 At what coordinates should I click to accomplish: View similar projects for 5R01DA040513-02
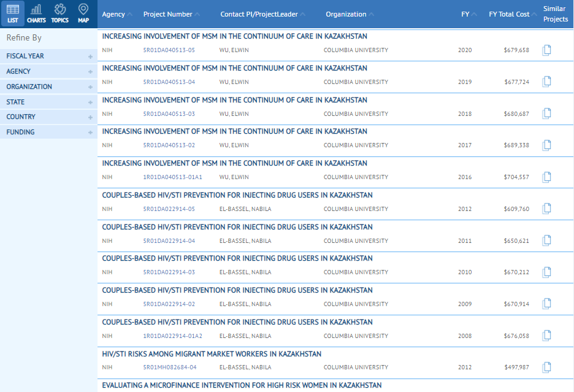pyautogui.click(x=546, y=145)
